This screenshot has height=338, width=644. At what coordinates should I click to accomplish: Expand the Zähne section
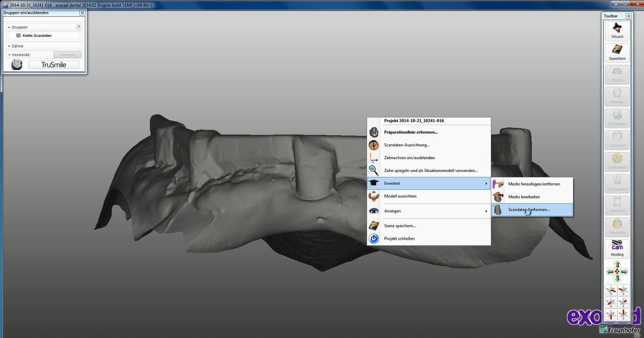9,46
